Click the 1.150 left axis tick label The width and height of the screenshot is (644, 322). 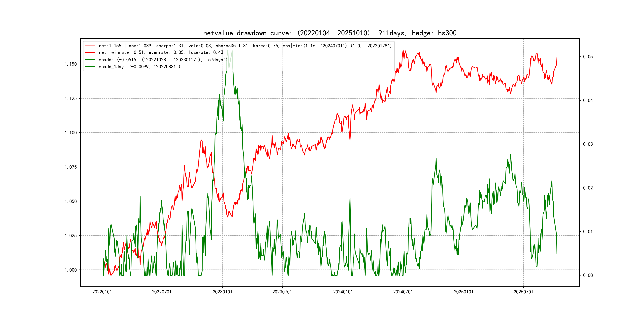pyautogui.click(x=71, y=64)
